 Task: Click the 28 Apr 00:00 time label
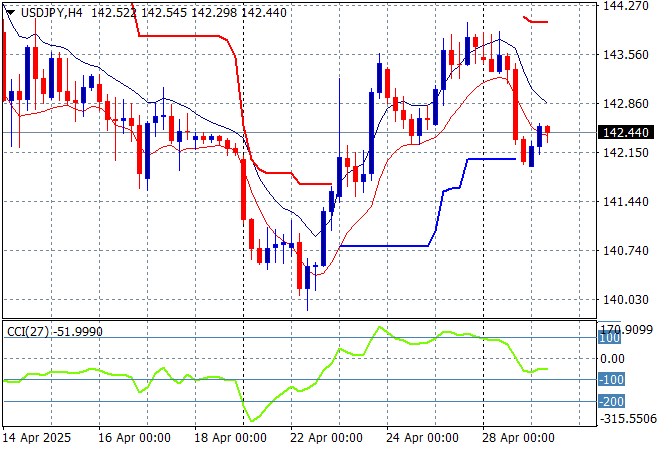click(x=518, y=438)
